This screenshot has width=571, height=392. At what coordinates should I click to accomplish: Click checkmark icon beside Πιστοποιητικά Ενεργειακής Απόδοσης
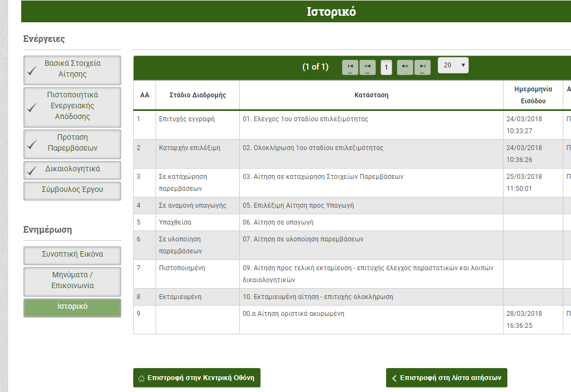point(32,107)
